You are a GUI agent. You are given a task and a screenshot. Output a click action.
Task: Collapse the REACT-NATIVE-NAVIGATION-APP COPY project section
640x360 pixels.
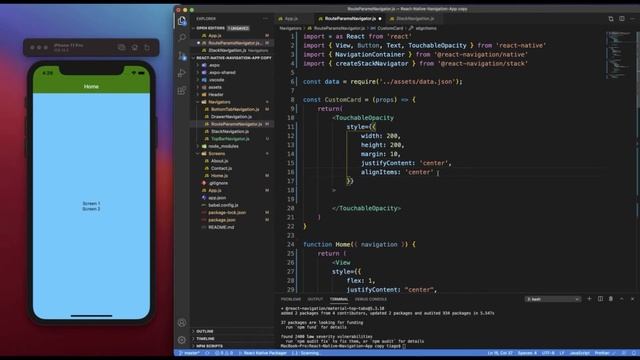(x=232, y=58)
